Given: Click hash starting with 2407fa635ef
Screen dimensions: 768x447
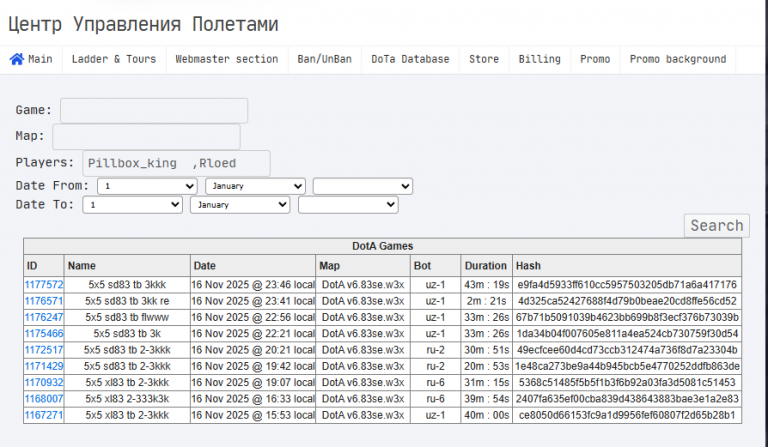Looking at the screenshot, I should tap(627, 399).
